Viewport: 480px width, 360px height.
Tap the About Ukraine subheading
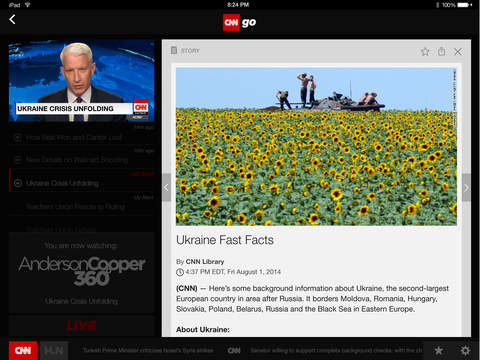point(203,329)
